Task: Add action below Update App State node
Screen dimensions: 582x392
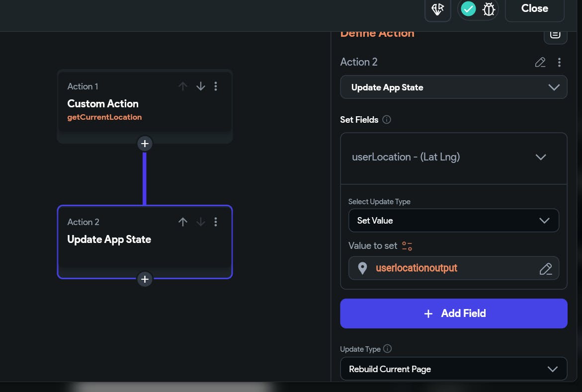Action: pos(145,279)
